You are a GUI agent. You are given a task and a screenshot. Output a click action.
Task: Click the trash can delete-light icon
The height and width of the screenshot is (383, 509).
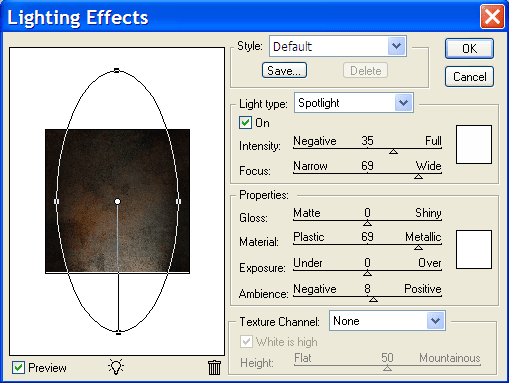click(x=214, y=367)
